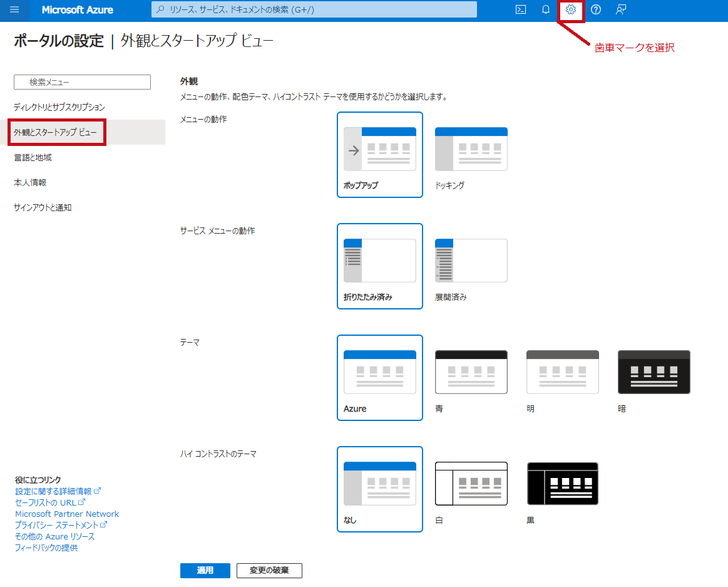Open セーフリストの URL link

pos(46,503)
